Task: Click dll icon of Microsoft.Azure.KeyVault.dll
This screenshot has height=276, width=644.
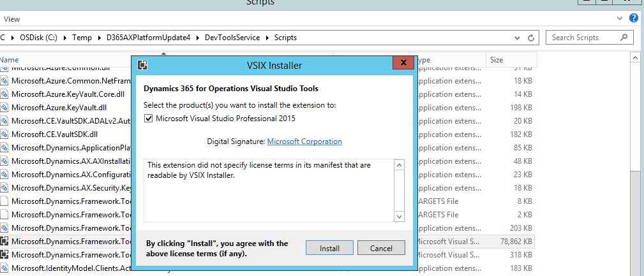Action: coord(4,108)
